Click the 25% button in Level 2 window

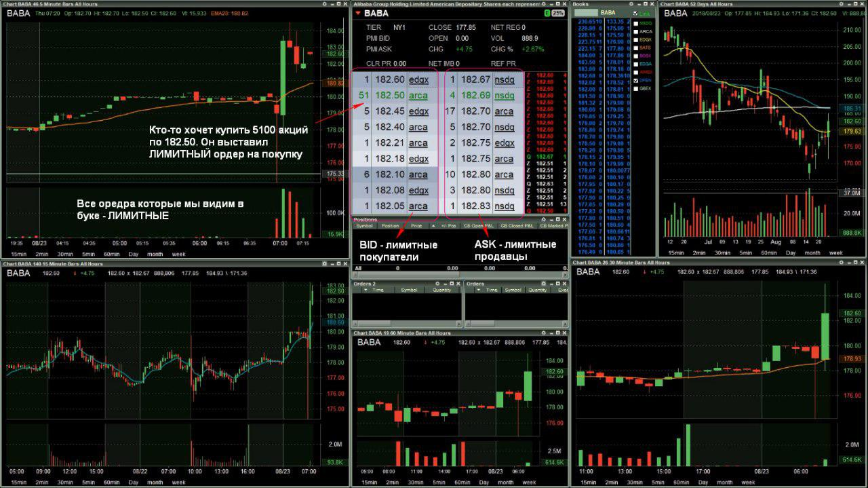tap(558, 13)
